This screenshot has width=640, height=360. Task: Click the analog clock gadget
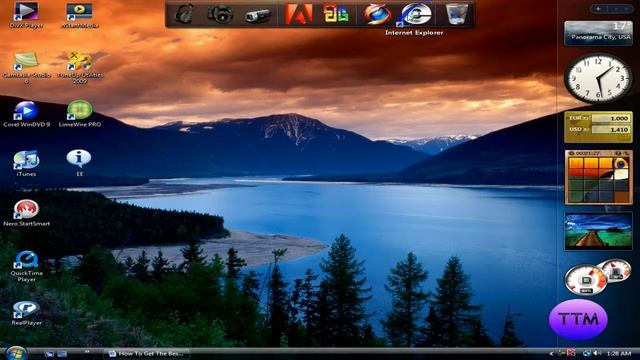pos(598,78)
